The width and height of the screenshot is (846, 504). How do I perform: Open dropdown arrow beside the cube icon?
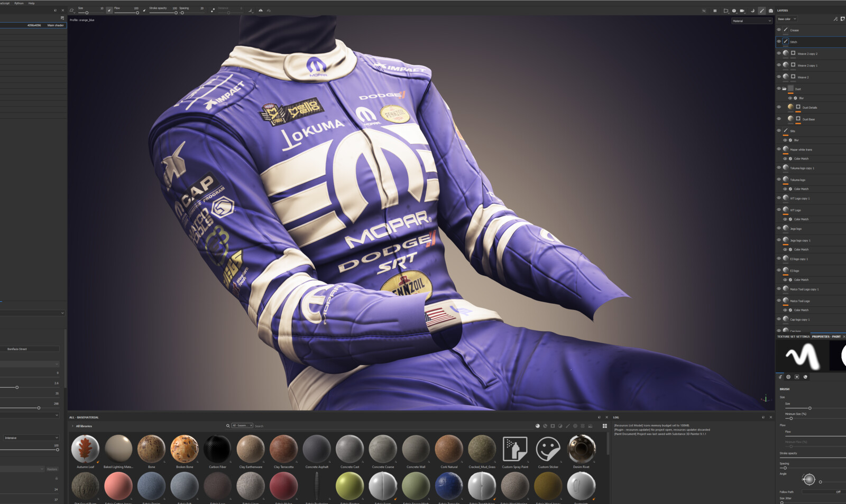737,13
